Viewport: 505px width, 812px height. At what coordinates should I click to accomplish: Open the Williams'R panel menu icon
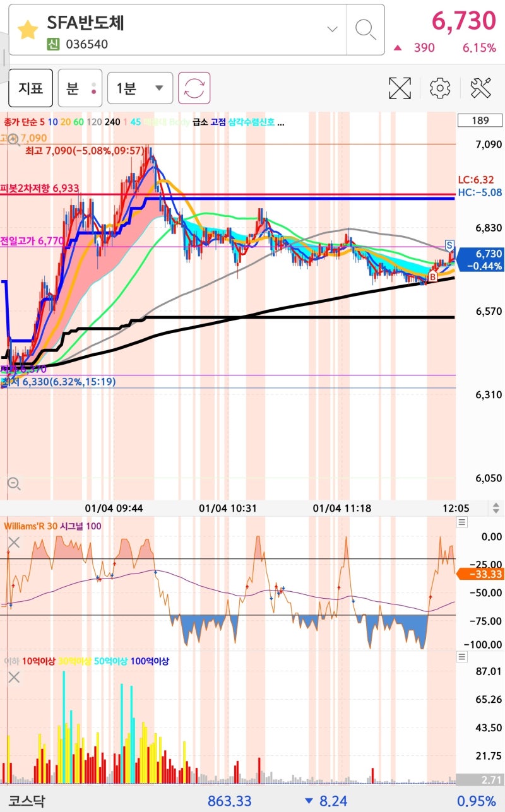tap(462, 522)
